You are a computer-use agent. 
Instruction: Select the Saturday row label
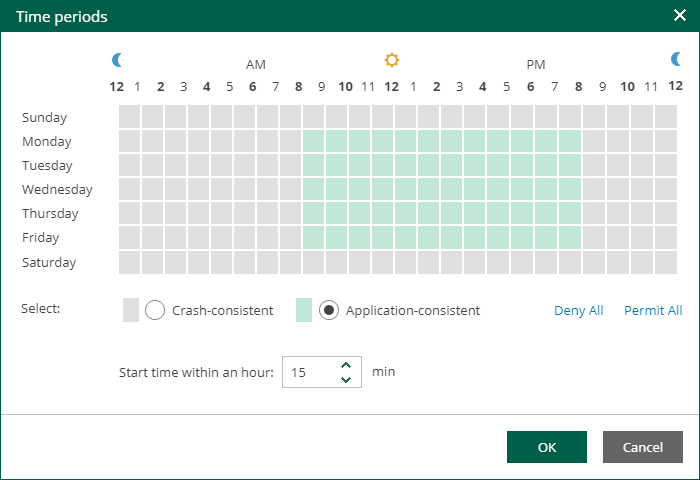click(49, 262)
